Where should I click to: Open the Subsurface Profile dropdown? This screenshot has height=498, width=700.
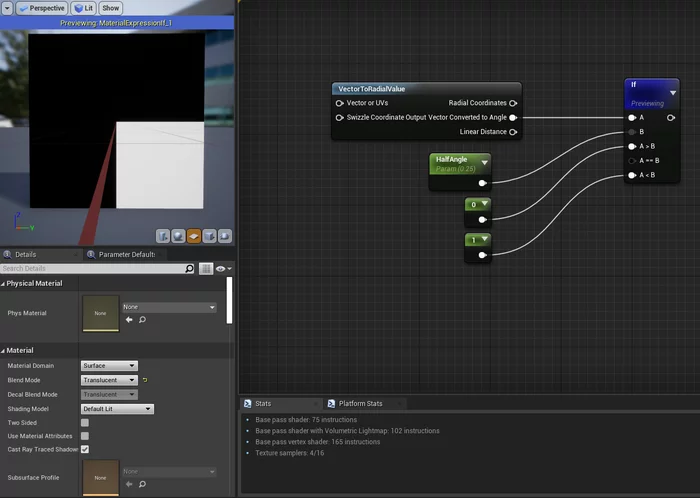tap(169, 472)
